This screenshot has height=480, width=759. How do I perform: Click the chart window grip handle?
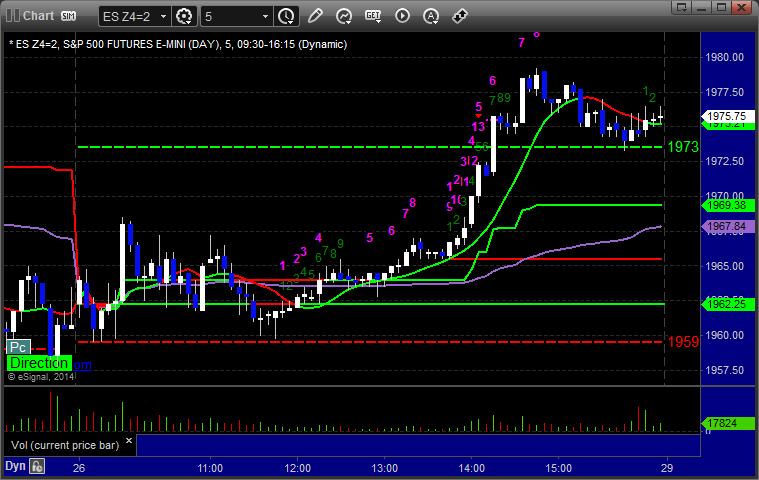12,16
